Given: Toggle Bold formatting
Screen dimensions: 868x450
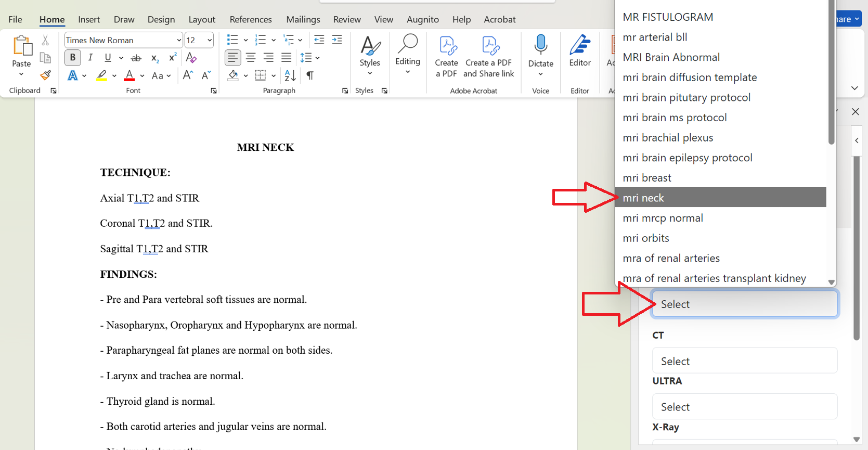Looking at the screenshot, I should coord(73,58).
